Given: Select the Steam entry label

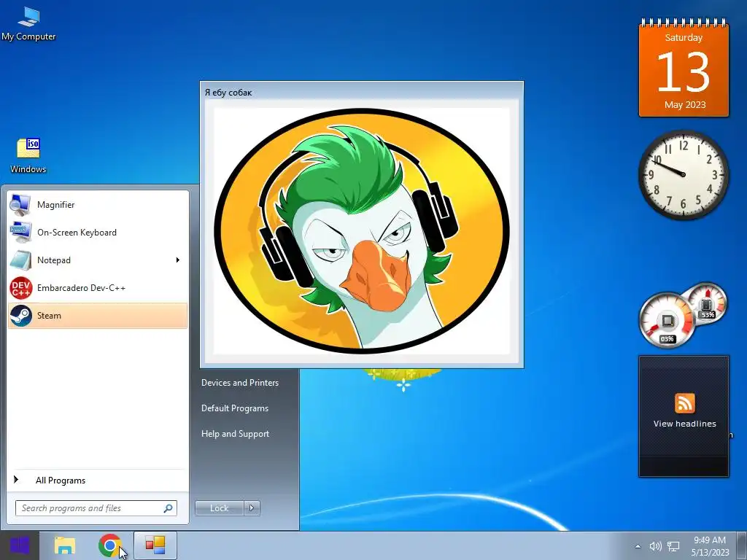Looking at the screenshot, I should 49,315.
